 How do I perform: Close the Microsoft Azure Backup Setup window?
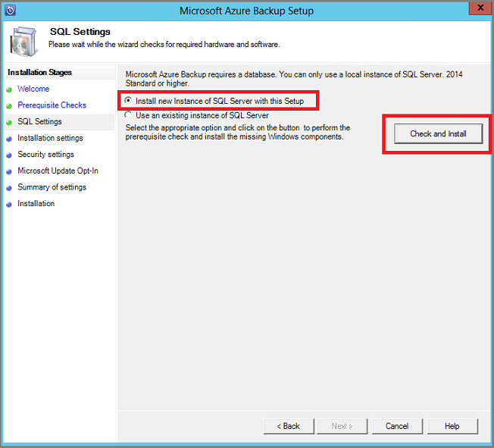click(480, 8)
